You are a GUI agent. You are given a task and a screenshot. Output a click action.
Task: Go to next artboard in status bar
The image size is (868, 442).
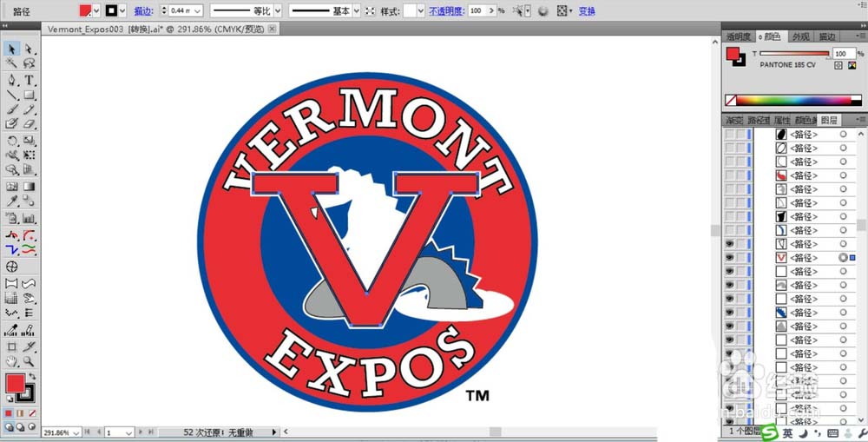[x=141, y=432]
